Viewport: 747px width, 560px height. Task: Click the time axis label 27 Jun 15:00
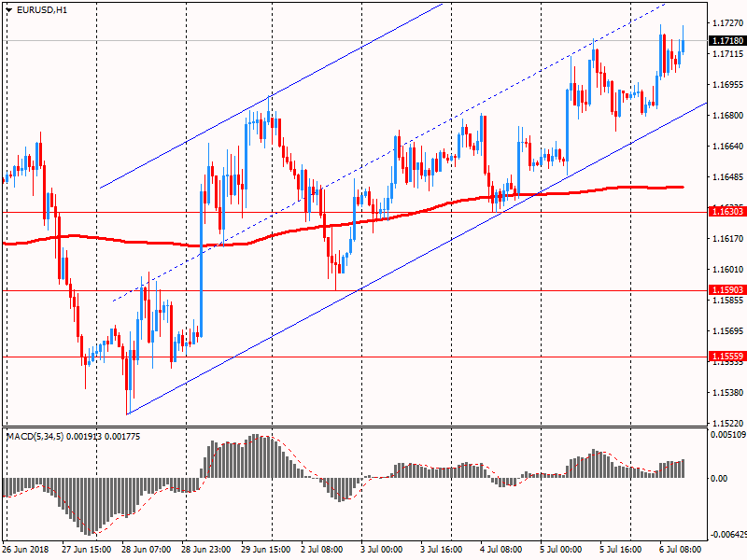[86, 550]
